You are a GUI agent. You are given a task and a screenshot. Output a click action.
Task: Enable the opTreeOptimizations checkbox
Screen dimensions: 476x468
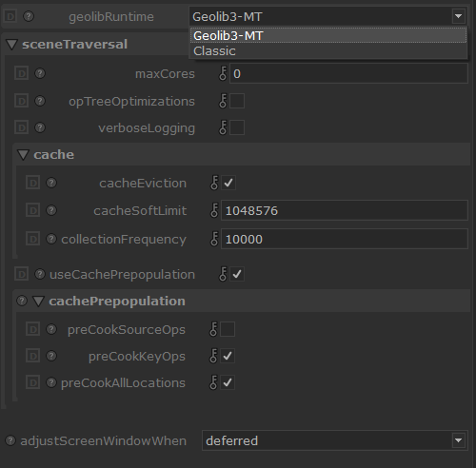point(237,101)
